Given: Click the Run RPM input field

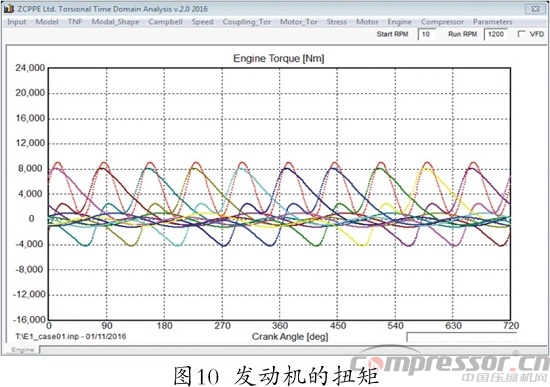Looking at the screenshot, I should (495, 34).
